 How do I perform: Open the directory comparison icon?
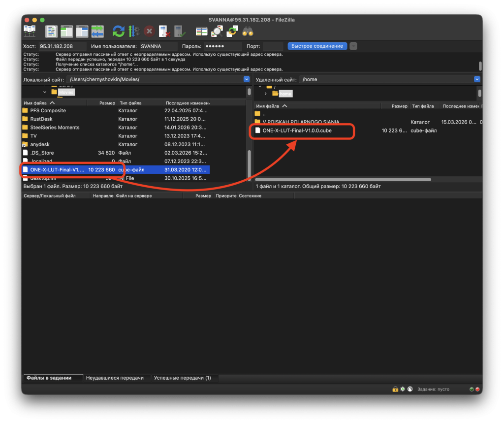201,32
